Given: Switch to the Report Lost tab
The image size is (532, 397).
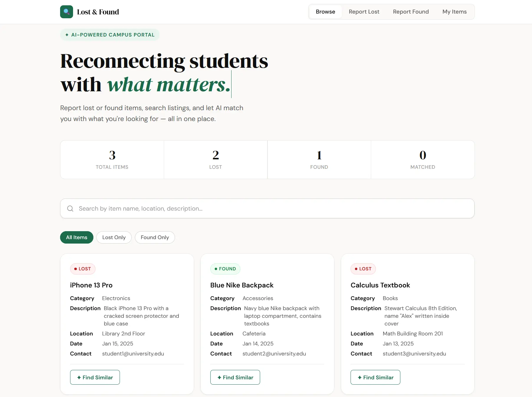Looking at the screenshot, I should pyautogui.click(x=364, y=12).
